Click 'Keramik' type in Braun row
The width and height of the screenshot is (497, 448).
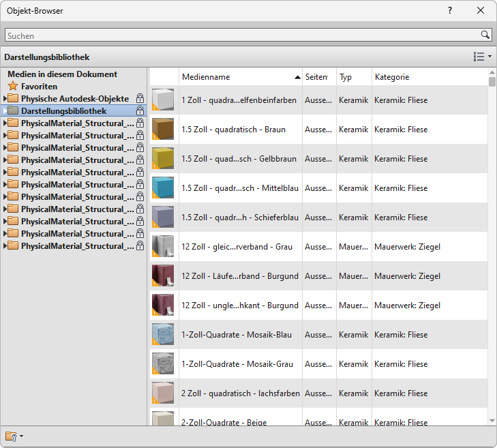(x=353, y=130)
